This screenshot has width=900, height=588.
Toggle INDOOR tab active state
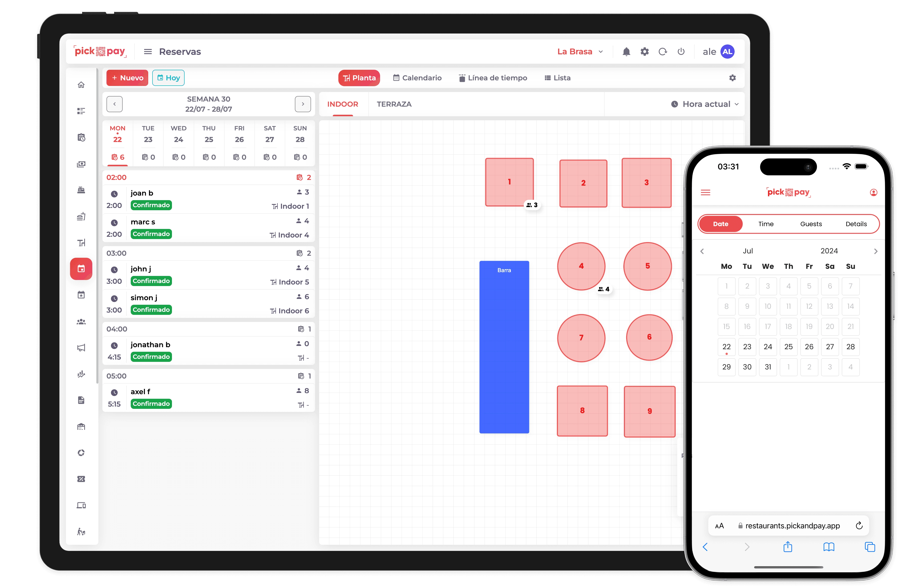pos(343,104)
